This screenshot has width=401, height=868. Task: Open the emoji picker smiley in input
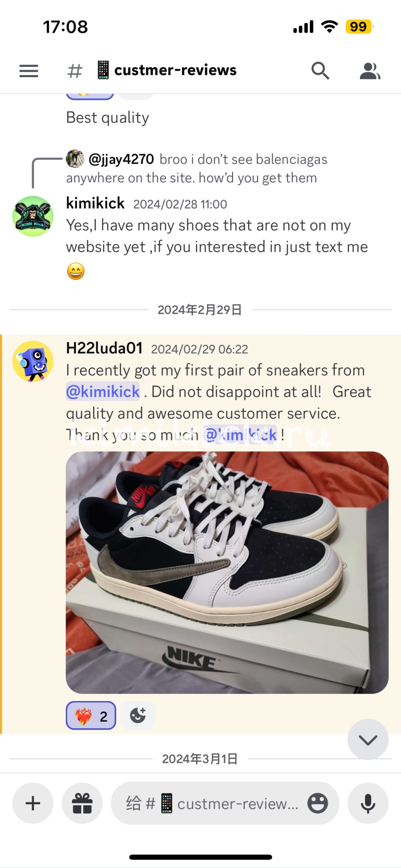318,803
